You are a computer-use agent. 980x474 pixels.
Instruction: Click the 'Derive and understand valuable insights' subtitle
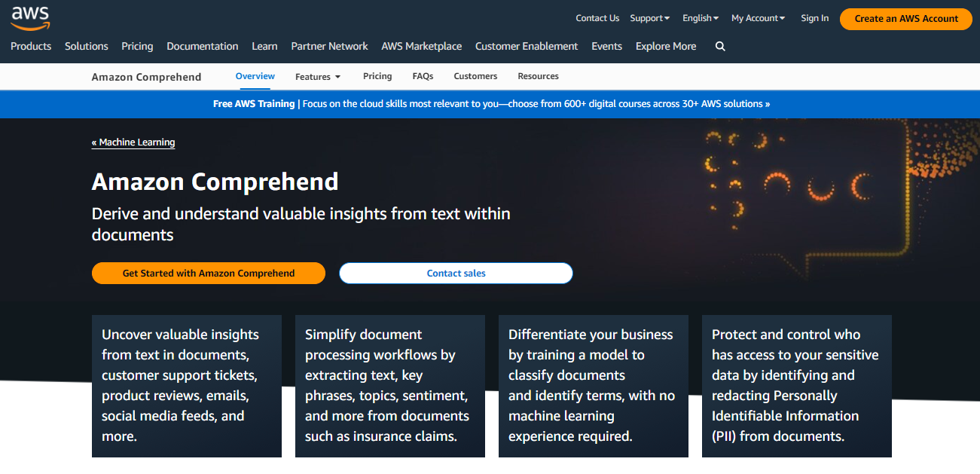point(301,224)
